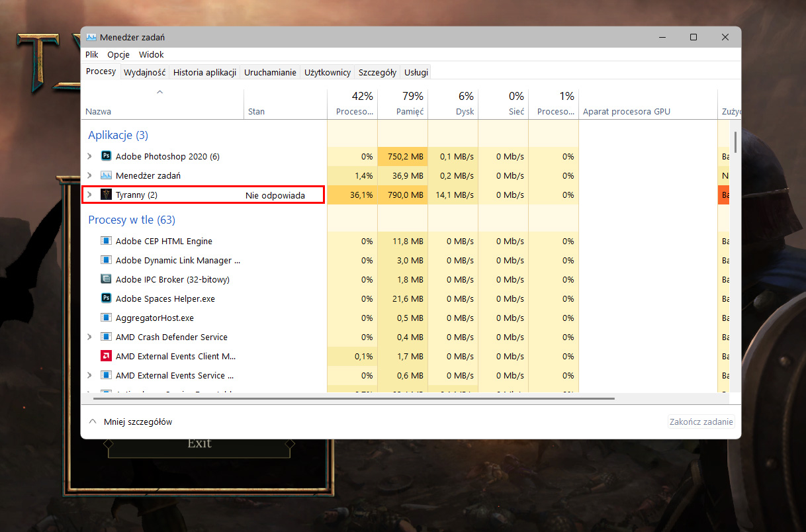
Task: Open the Użytkownicy tab
Action: [327, 72]
